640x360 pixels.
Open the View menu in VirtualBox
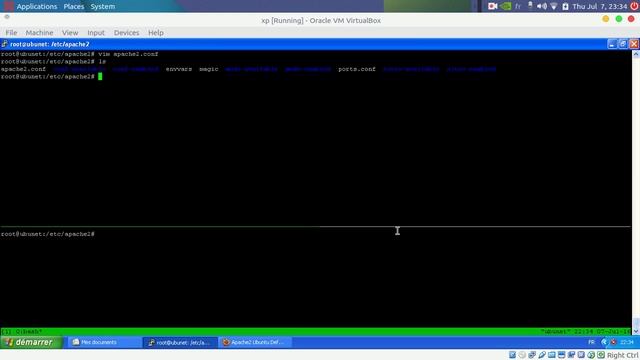coord(70,33)
